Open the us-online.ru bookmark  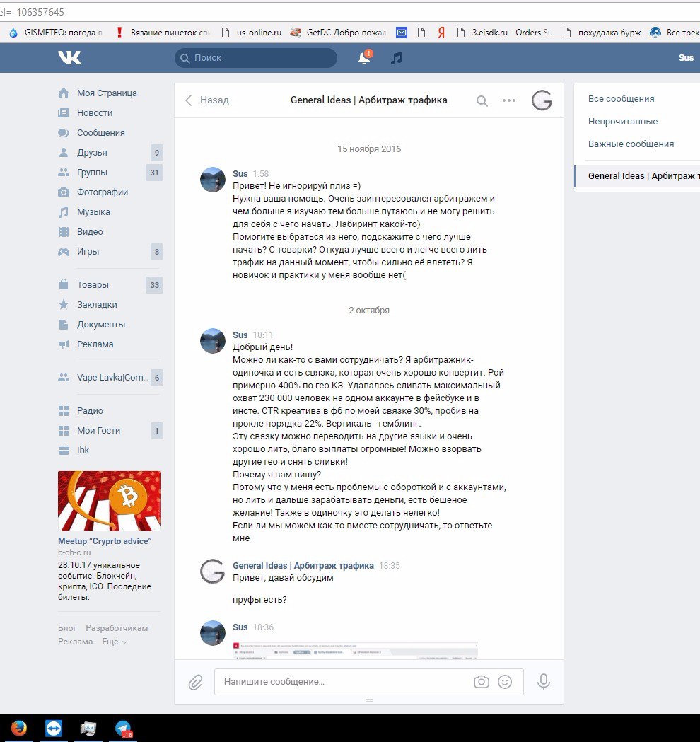[x=251, y=32]
